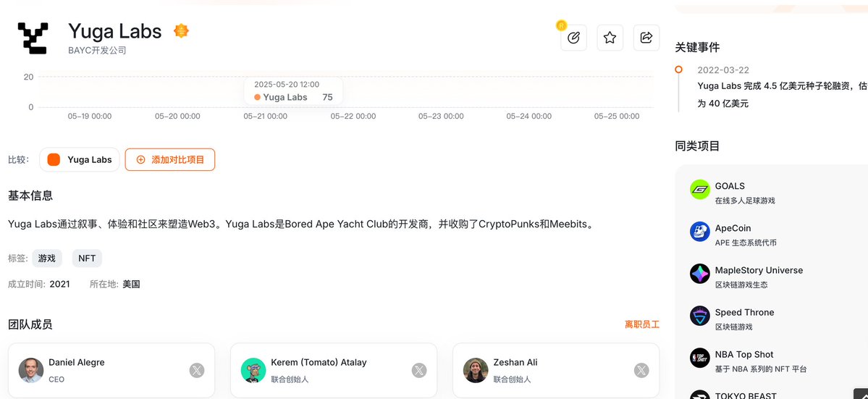Viewport: 868px width, 399px height.
Task: Share the page using the share icon
Action: (x=646, y=38)
